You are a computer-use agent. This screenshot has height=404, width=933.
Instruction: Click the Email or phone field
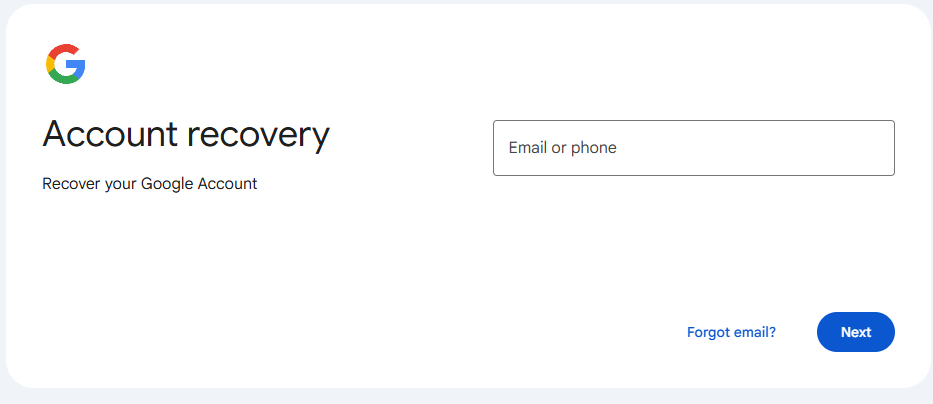point(693,148)
